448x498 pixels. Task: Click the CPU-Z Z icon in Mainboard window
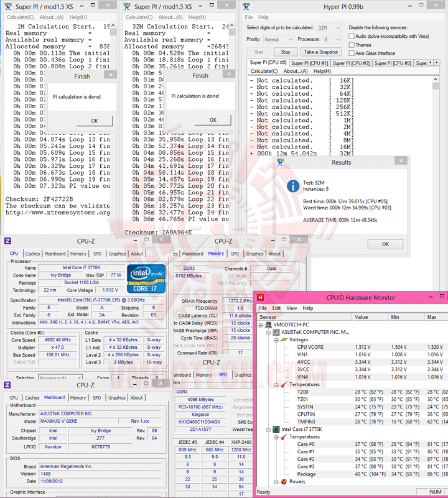7,385
